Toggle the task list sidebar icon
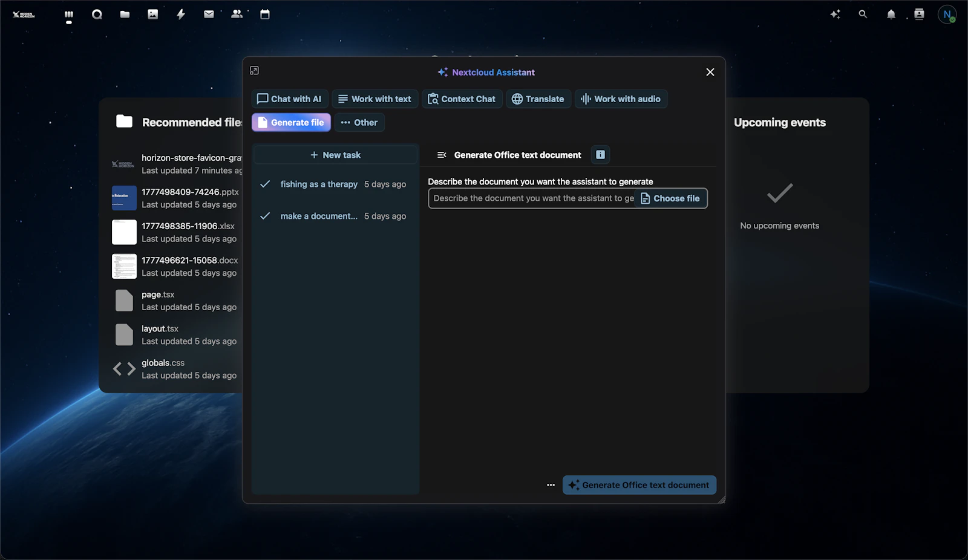 click(x=442, y=155)
